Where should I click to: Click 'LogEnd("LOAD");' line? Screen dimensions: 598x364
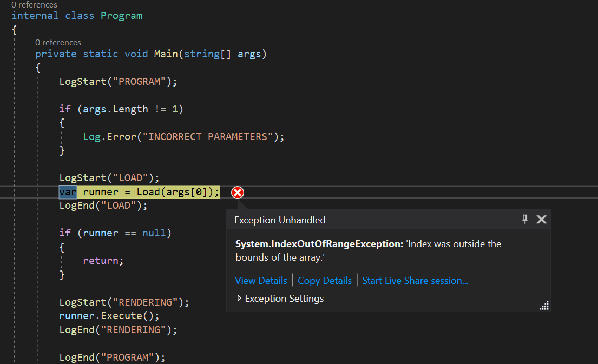coord(103,206)
